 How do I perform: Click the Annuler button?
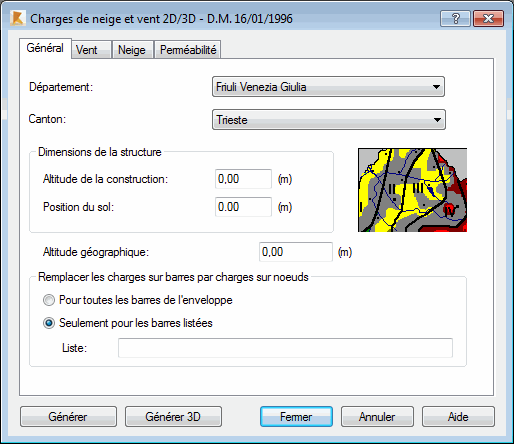377,417
